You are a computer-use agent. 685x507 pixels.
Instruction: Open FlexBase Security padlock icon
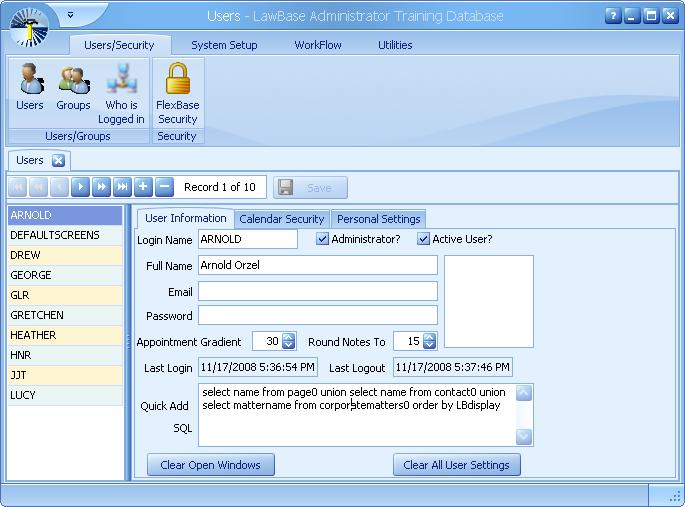click(177, 93)
